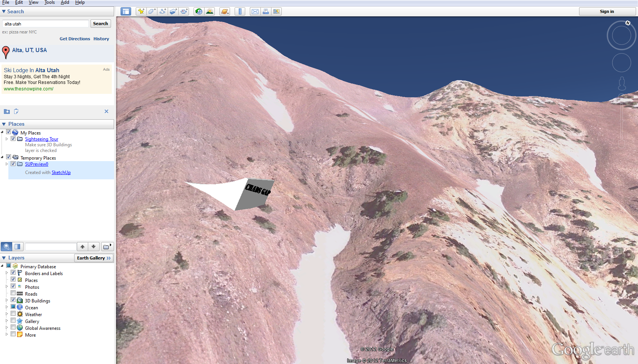Viewport: 638px width, 364px height.
Task: Select the Add Path tool
Action: (162, 11)
